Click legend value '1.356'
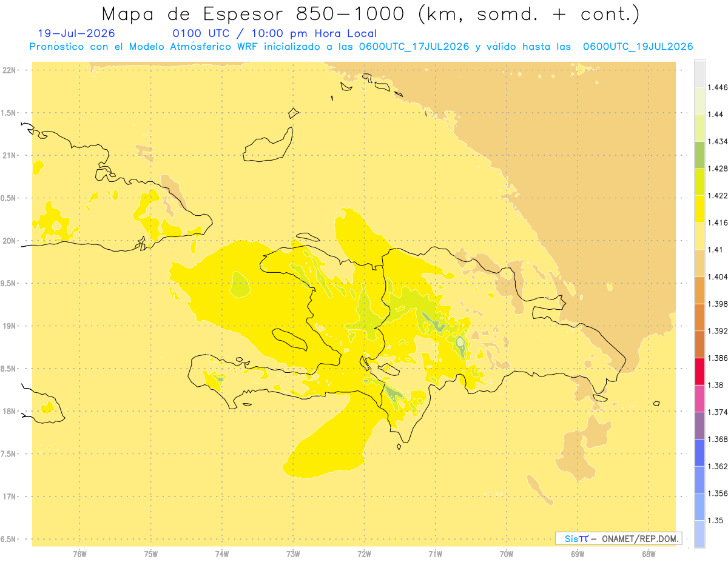 [718, 493]
